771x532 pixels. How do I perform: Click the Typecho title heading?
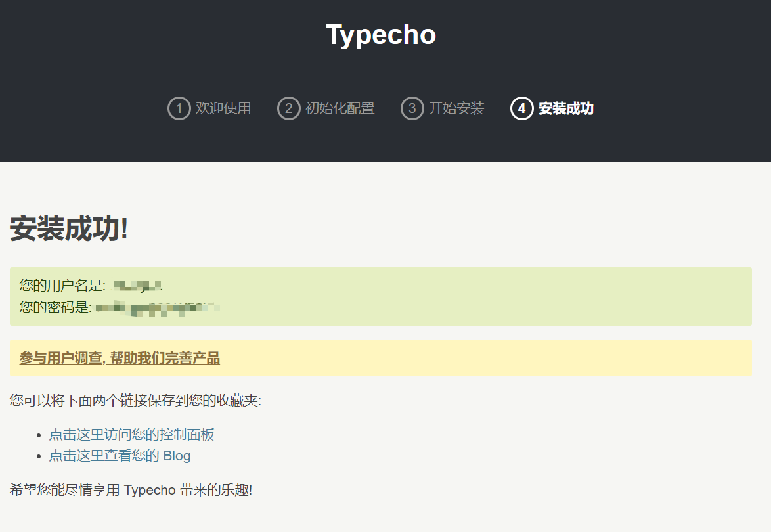tap(381, 35)
